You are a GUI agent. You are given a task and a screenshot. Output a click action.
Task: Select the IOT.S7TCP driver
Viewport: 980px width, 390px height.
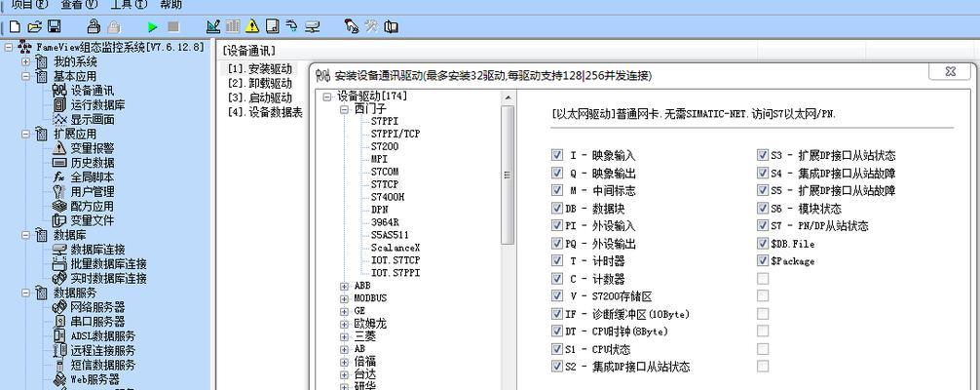click(396, 260)
